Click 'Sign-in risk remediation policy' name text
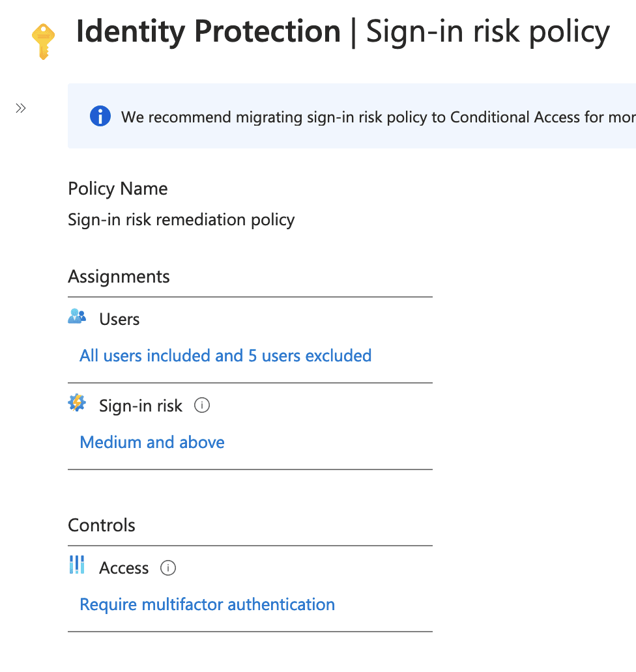Screen dimensions: 636x672 tap(181, 219)
